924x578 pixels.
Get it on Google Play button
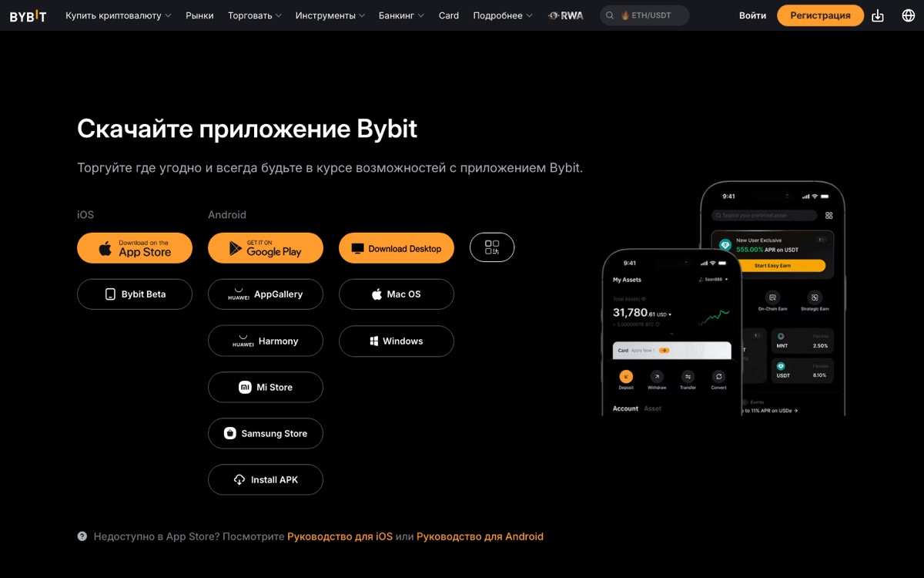click(x=266, y=248)
